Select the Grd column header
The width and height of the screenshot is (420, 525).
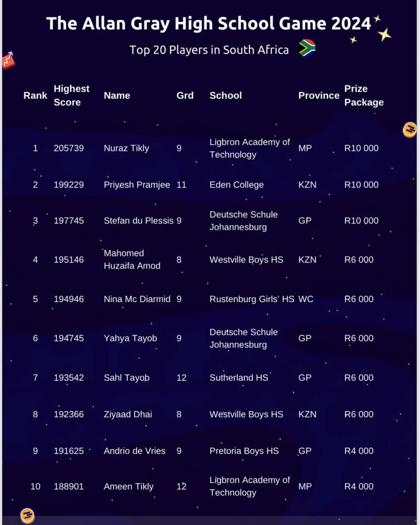(185, 95)
